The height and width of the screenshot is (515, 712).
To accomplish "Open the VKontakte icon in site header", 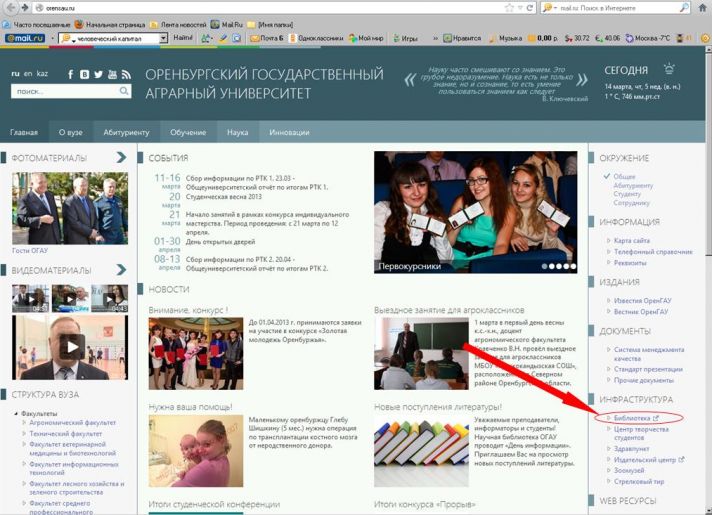I will pos(84,74).
